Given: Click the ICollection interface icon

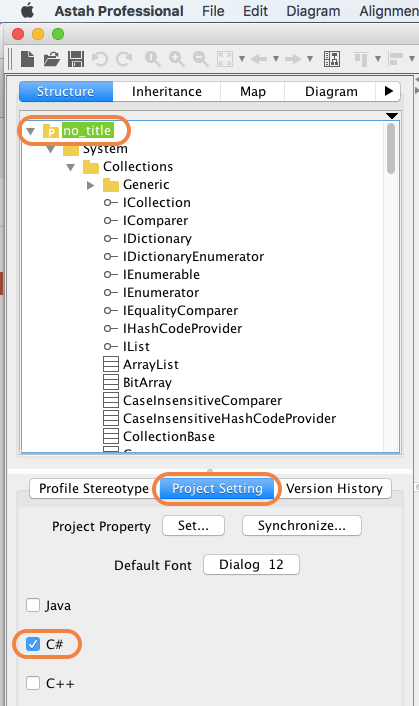Looking at the screenshot, I should [111, 203].
